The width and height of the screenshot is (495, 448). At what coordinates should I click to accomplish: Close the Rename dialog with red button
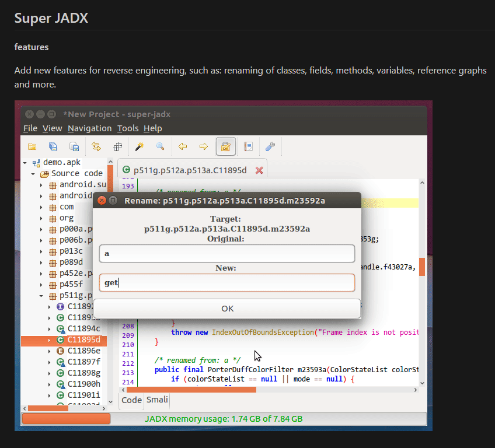102,201
